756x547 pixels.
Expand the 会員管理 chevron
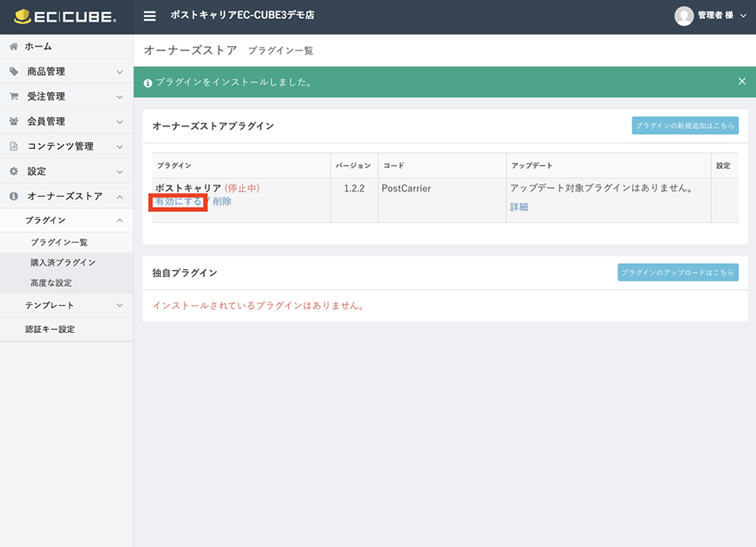point(119,122)
